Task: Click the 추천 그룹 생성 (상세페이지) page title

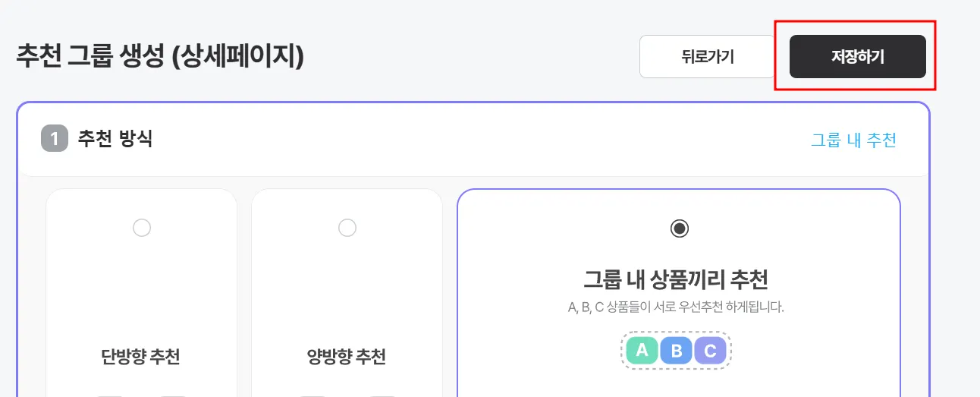Action: 160,57
